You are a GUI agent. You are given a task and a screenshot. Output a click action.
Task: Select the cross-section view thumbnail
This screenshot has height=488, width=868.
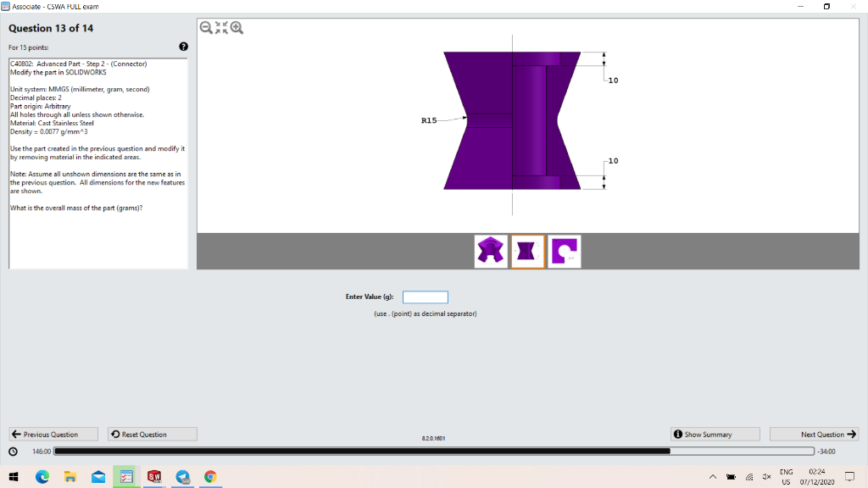[564, 251]
